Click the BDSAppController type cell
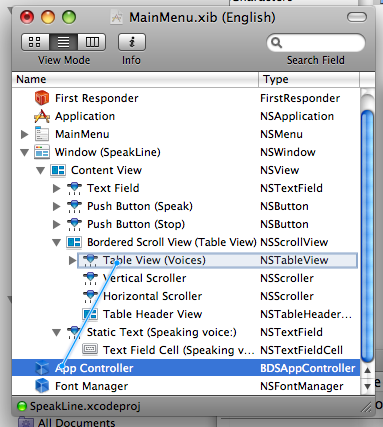The image size is (383, 427). [x=308, y=368]
